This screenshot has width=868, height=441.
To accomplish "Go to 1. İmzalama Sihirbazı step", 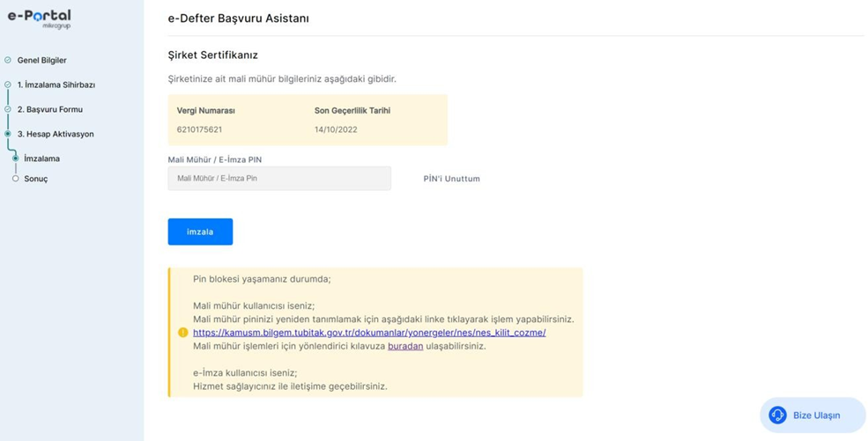I will [56, 85].
